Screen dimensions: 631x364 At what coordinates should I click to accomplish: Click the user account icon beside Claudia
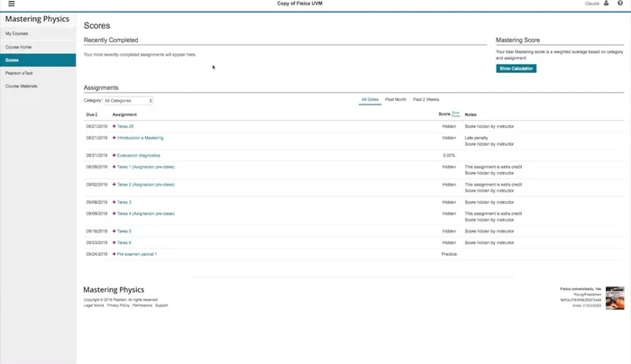pyautogui.click(x=606, y=4)
